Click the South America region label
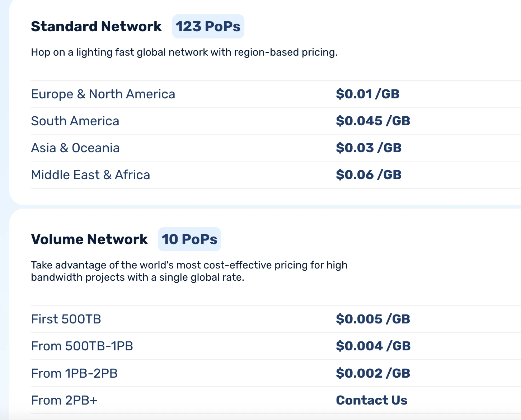 pyautogui.click(x=75, y=121)
